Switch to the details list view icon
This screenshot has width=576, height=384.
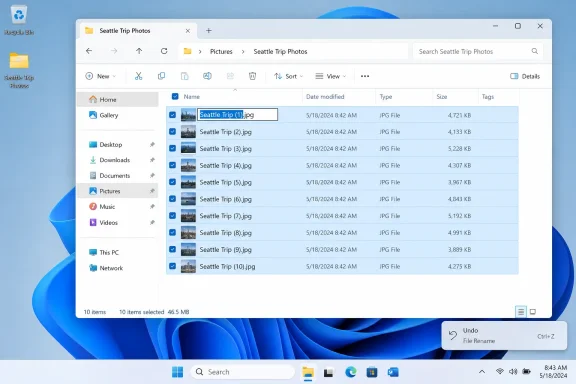click(x=521, y=312)
